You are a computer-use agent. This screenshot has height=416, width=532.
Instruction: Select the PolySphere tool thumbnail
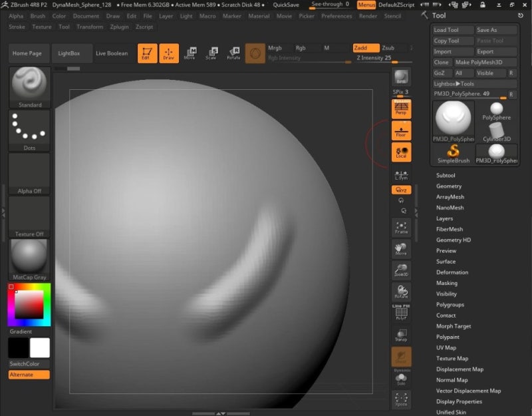496,111
